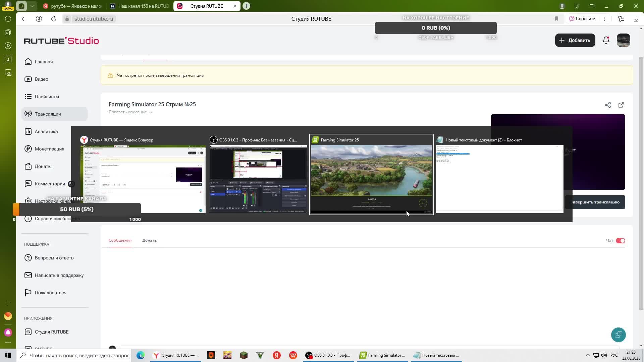
Task: Open notifications bell icon
Action: [x=606, y=40]
